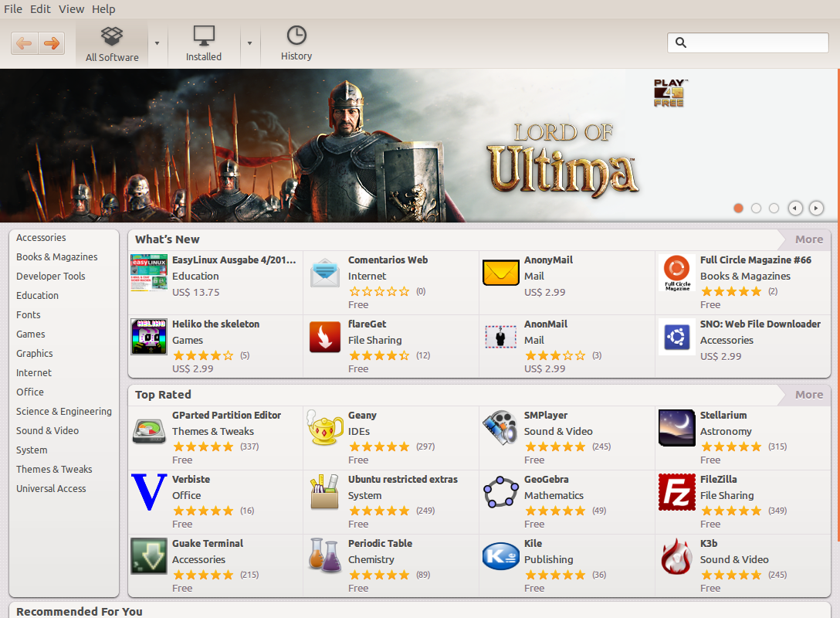The width and height of the screenshot is (840, 618).
Task: Click the Stellarium night sky icon
Action: pos(676,428)
